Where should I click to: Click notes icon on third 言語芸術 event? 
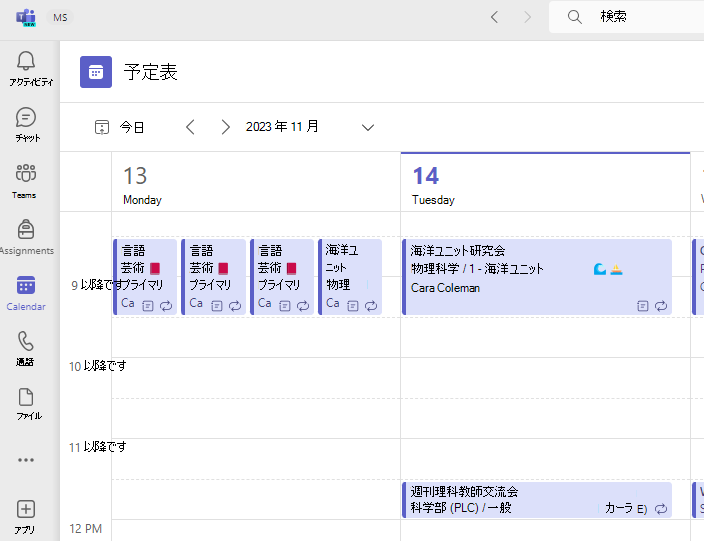coord(285,306)
